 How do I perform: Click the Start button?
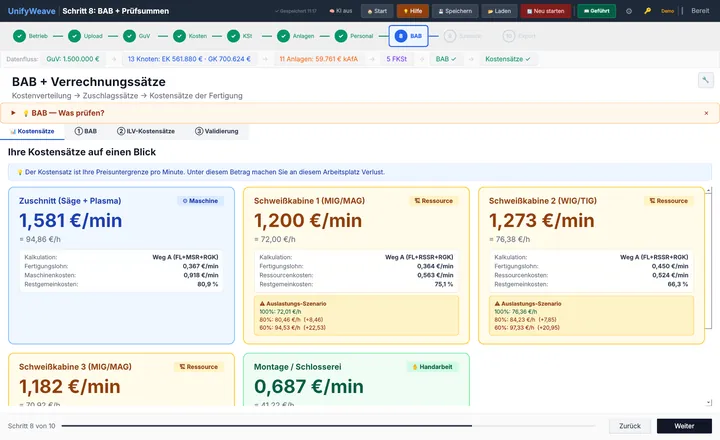377,11
